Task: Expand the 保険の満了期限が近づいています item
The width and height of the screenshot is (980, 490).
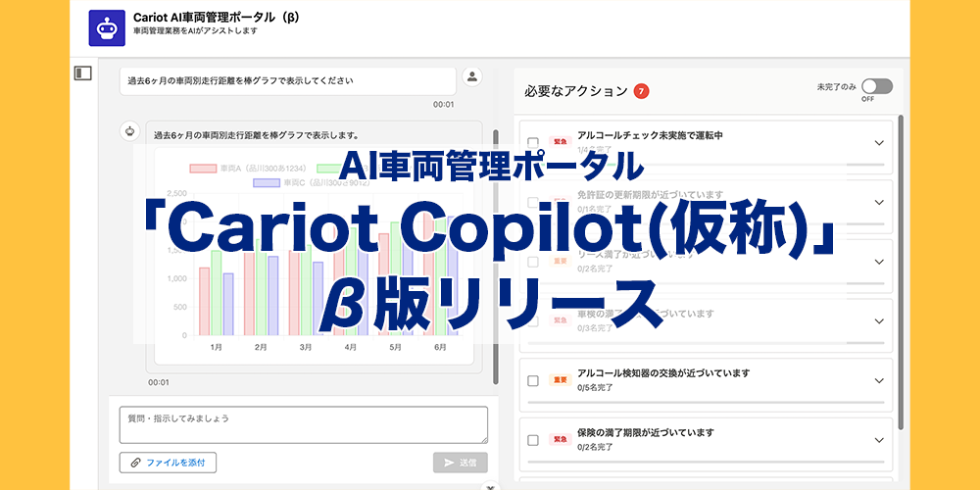Action: [879, 440]
